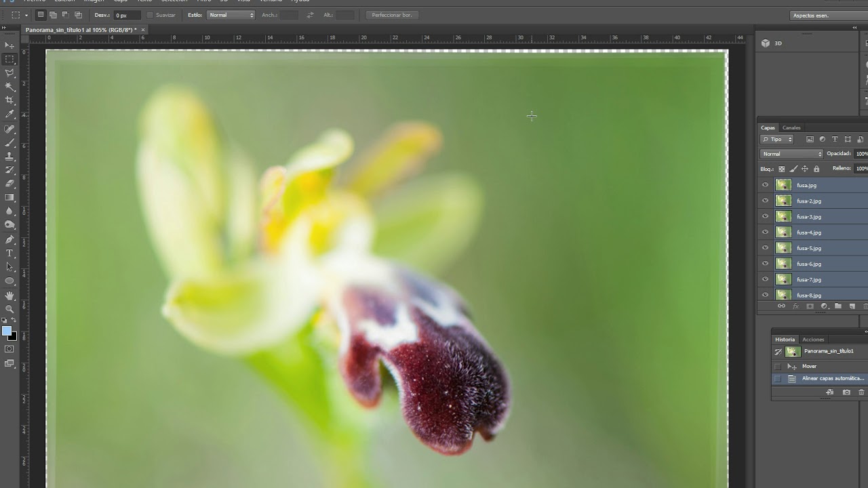Select the Hand tool

point(9,296)
